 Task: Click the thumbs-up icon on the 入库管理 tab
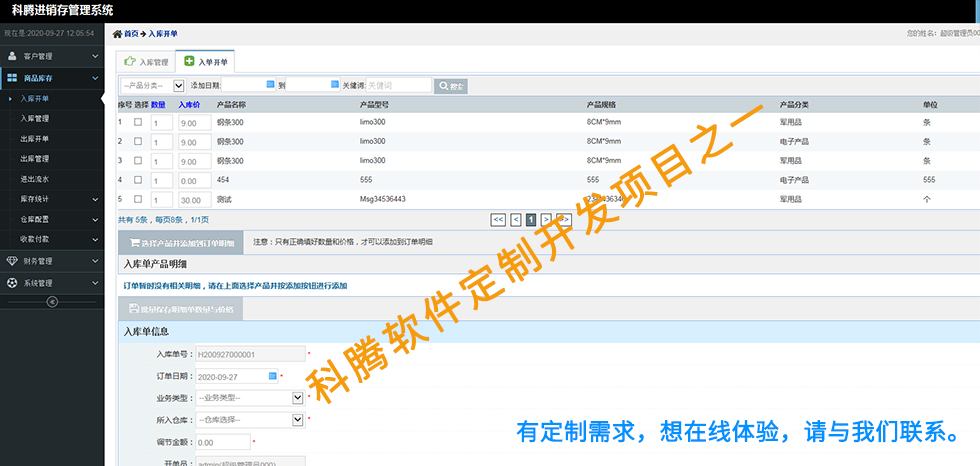click(129, 62)
